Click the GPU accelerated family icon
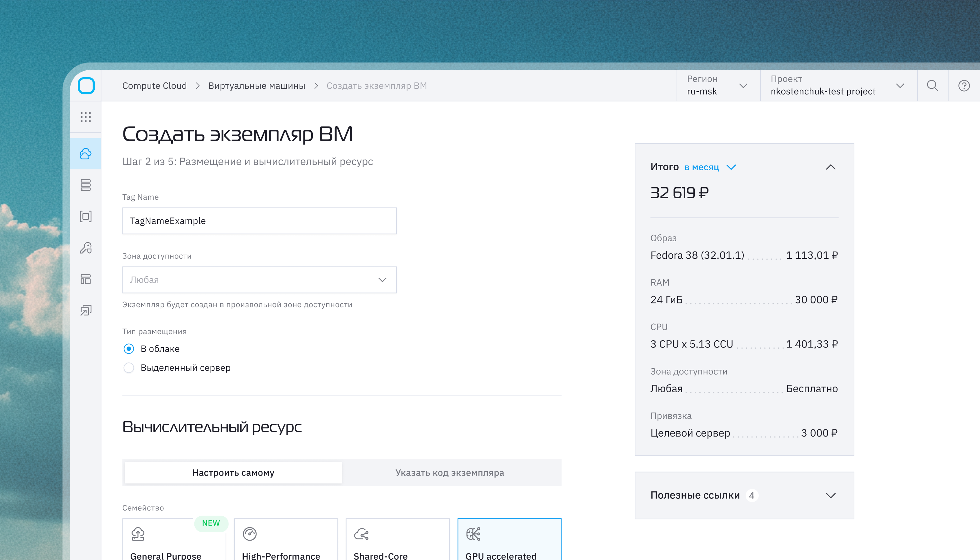 (473, 534)
